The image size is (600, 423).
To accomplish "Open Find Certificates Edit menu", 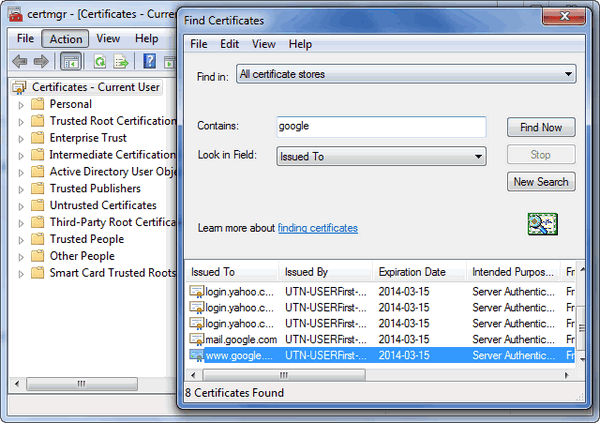I will 229,44.
